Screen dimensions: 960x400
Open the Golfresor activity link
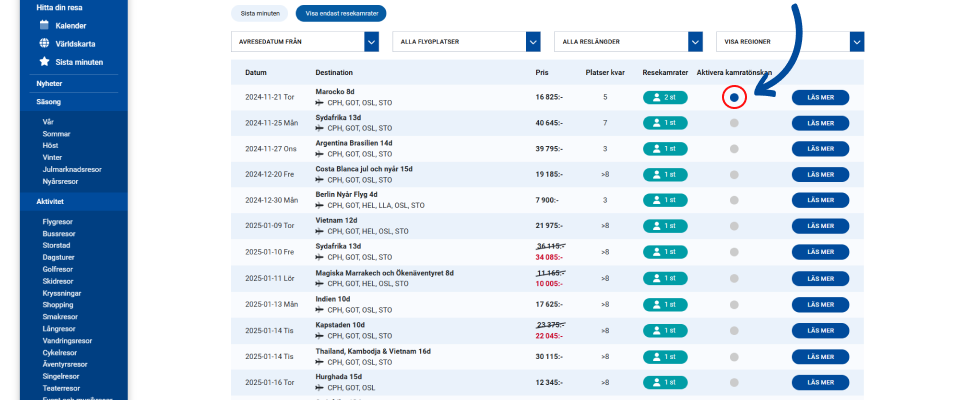pyautogui.click(x=58, y=270)
